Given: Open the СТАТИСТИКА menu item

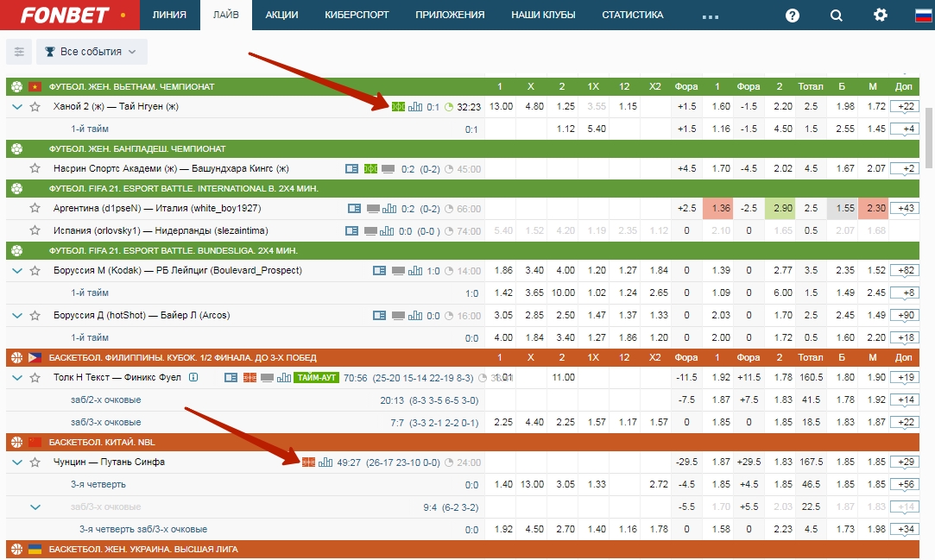Looking at the screenshot, I should coord(632,15).
